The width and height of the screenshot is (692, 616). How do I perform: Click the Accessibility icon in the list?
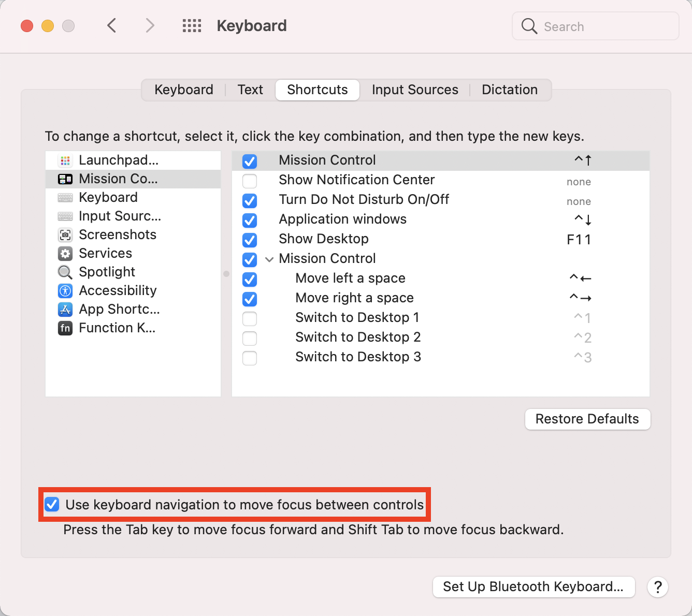(x=65, y=291)
